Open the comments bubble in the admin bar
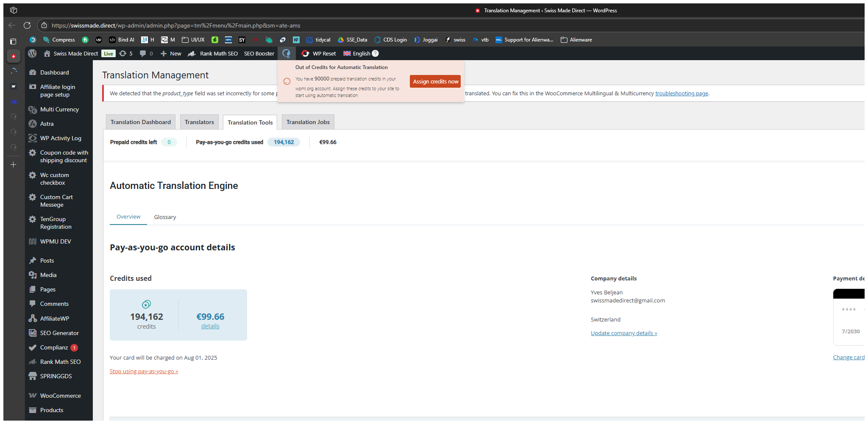Viewport: 868px width, 424px height. click(x=146, y=53)
